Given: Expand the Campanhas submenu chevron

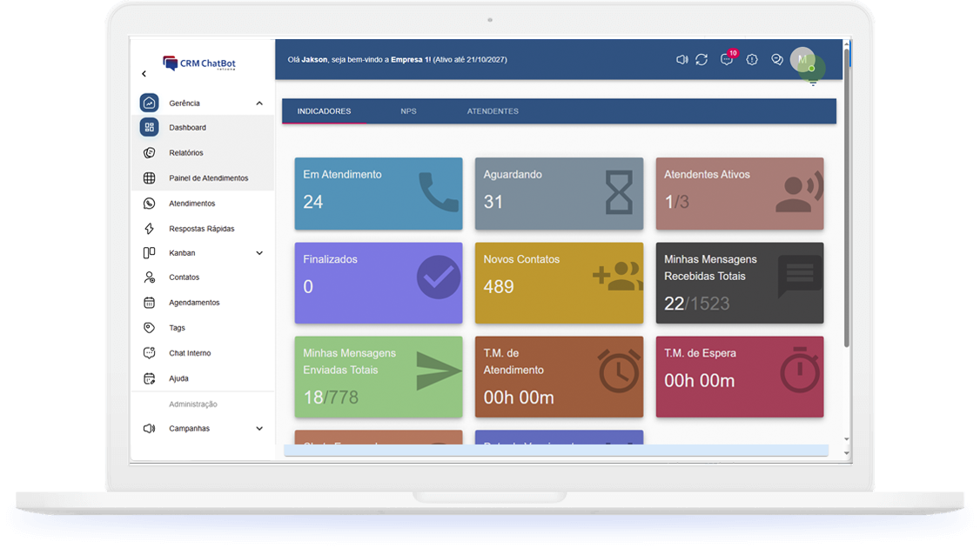Looking at the screenshot, I should [259, 429].
